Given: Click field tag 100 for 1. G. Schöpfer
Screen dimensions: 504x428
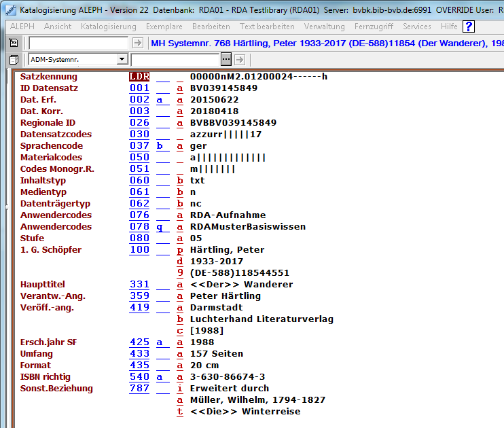Looking at the screenshot, I should pyautogui.click(x=139, y=250).
